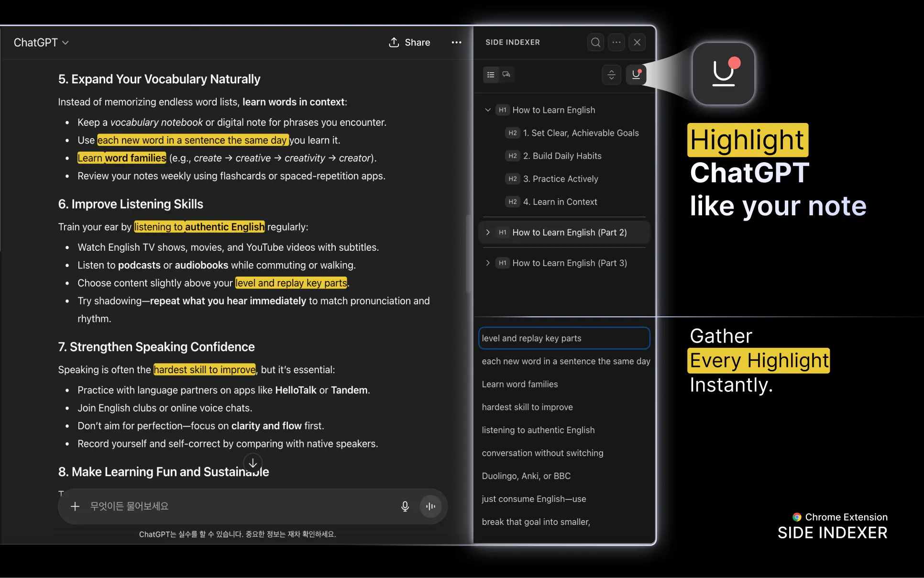
Task: Click the microphone dictation icon
Action: tap(405, 506)
